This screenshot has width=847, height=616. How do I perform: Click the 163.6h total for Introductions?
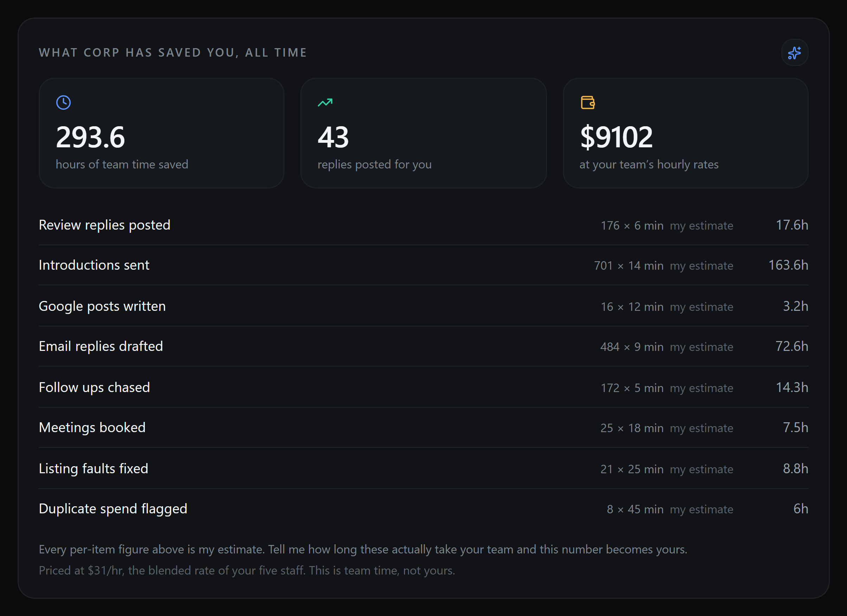[788, 265]
